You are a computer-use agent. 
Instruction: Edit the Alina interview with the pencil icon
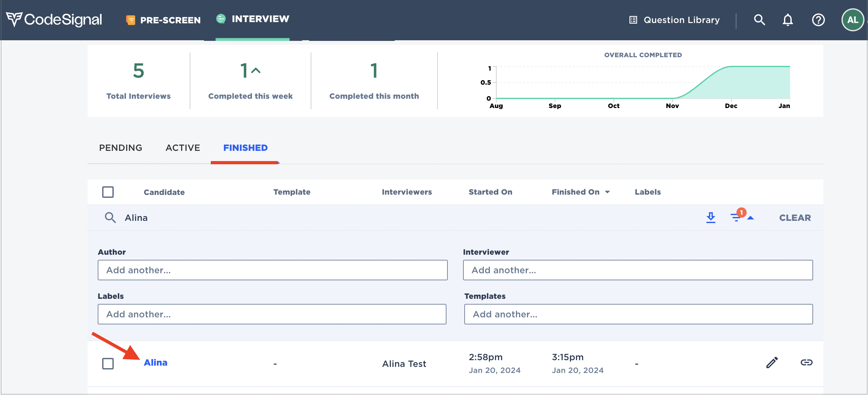772,363
